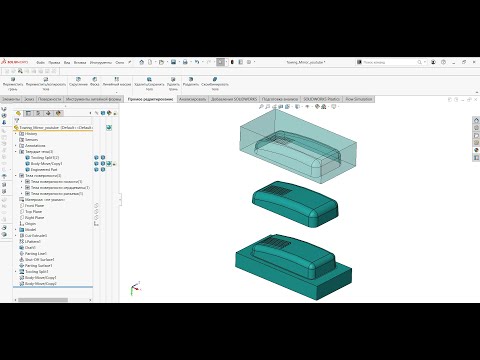Expand the Cut-Extrude1 feature
The height and width of the screenshot is (360, 480).
coord(16,236)
